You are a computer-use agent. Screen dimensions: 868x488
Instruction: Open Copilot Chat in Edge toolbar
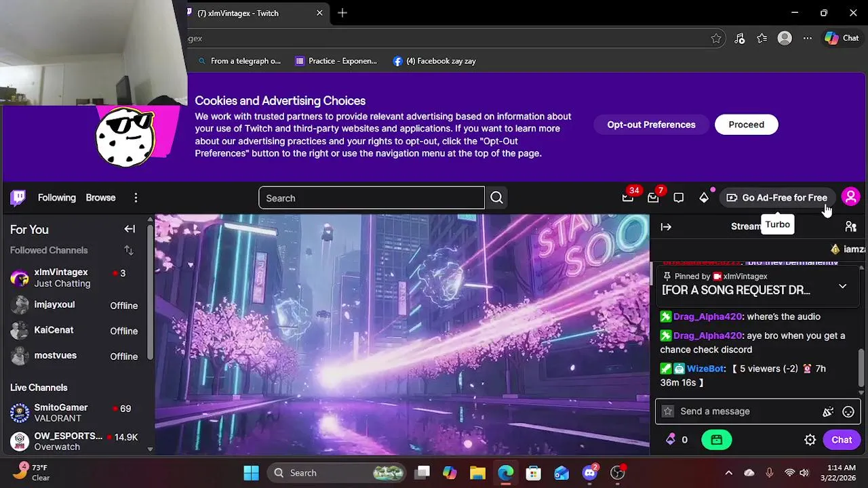coord(842,39)
